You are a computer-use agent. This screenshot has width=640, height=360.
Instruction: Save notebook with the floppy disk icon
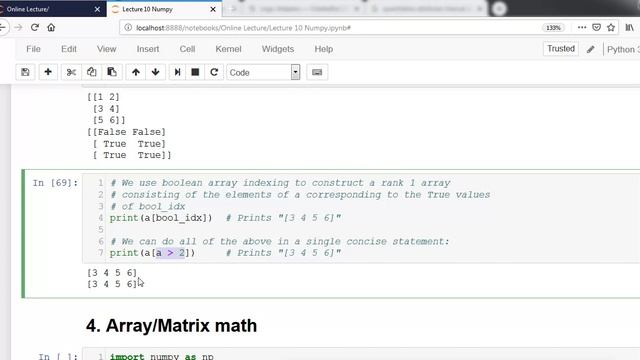pyautogui.click(x=25, y=72)
